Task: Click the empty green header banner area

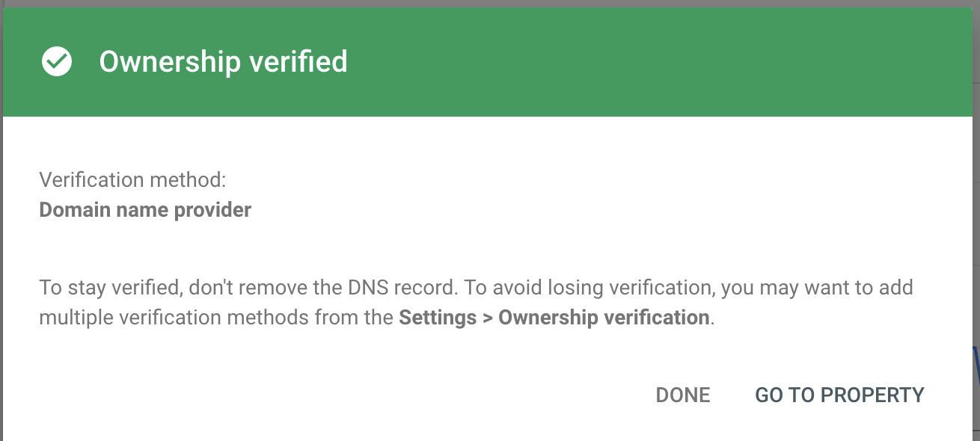Action: pos(658,61)
